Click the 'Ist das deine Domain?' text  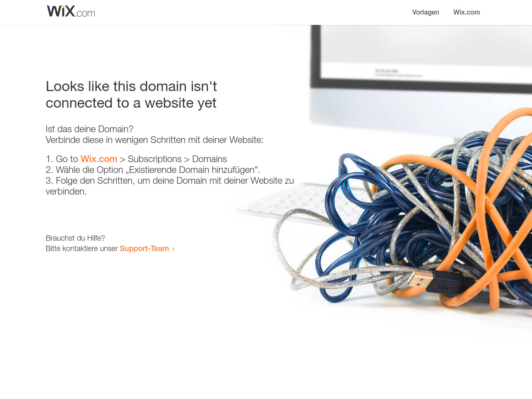[x=89, y=129]
